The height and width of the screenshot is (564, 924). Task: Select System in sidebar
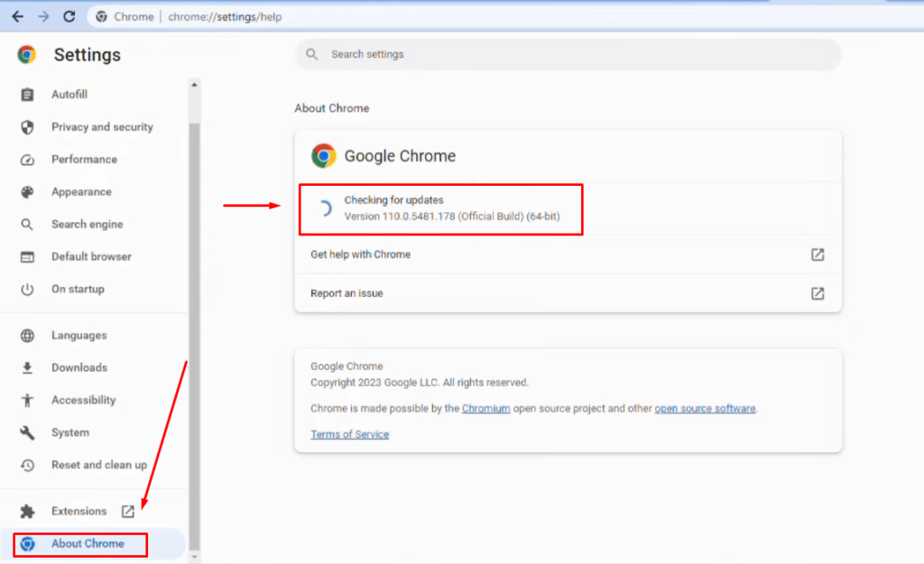70,432
